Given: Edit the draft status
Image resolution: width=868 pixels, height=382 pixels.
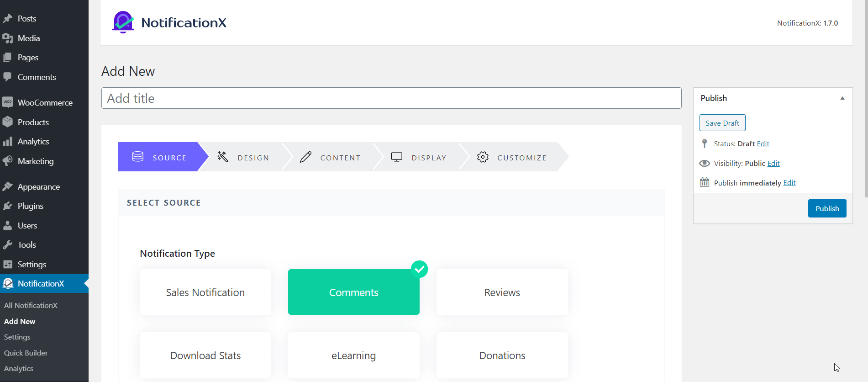Looking at the screenshot, I should 763,143.
